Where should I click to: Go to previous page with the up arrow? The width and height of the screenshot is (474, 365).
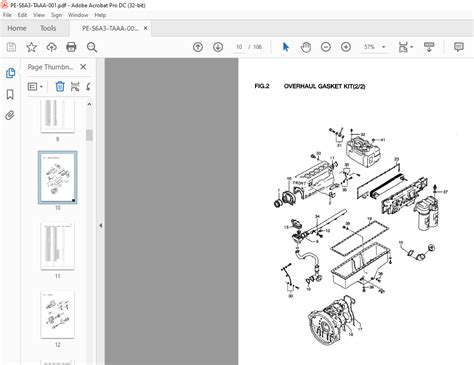[198, 47]
